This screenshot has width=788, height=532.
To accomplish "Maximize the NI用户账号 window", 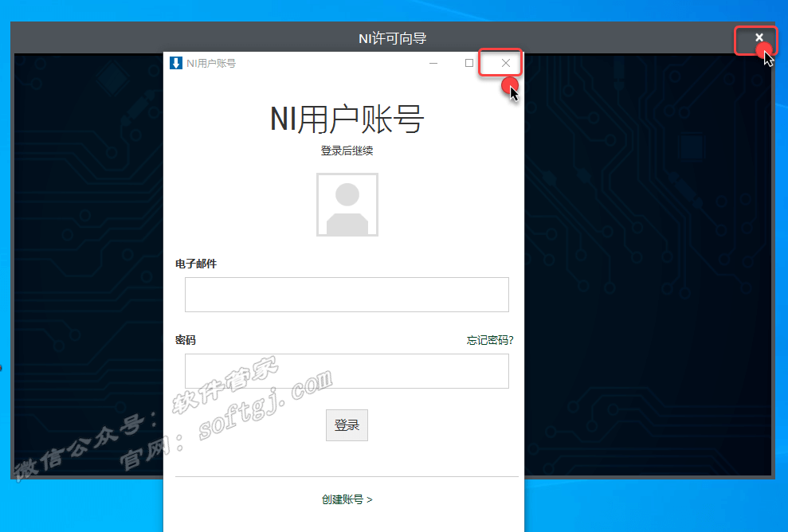I will click(x=468, y=63).
